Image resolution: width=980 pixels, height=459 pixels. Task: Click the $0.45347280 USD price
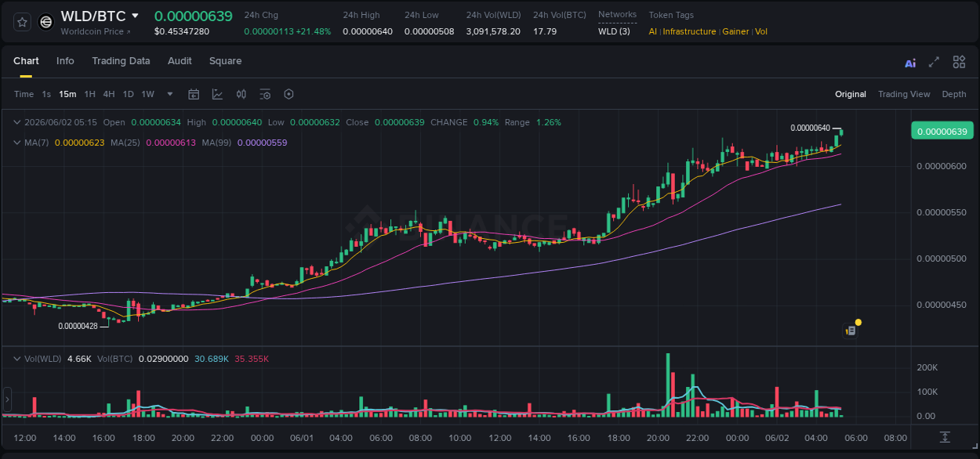[182, 31]
